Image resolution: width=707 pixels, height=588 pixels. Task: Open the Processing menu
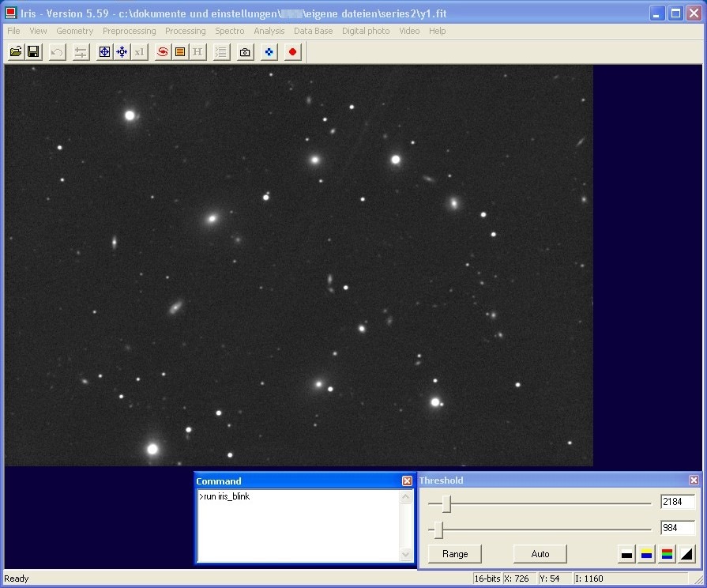coord(185,31)
